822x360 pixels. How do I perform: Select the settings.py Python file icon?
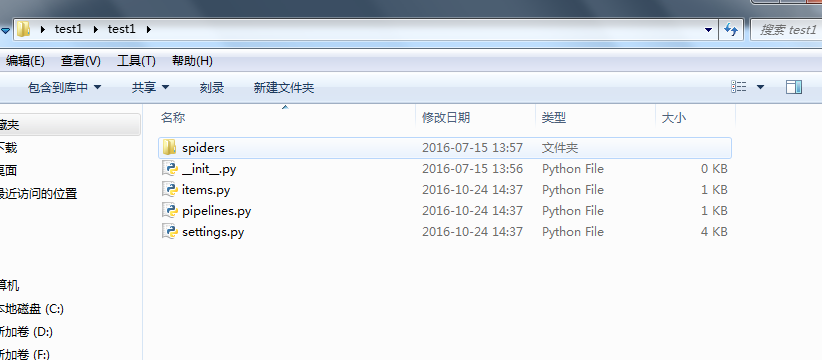pos(169,232)
